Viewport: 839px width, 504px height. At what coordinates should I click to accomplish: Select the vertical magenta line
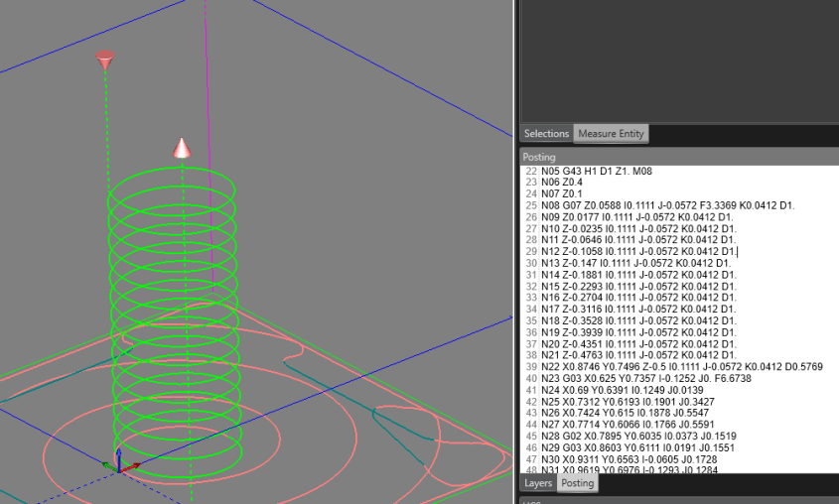[207, 79]
